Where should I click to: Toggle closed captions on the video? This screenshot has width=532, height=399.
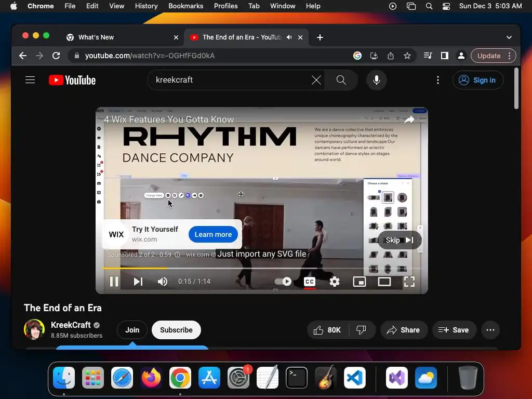pos(310,282)
